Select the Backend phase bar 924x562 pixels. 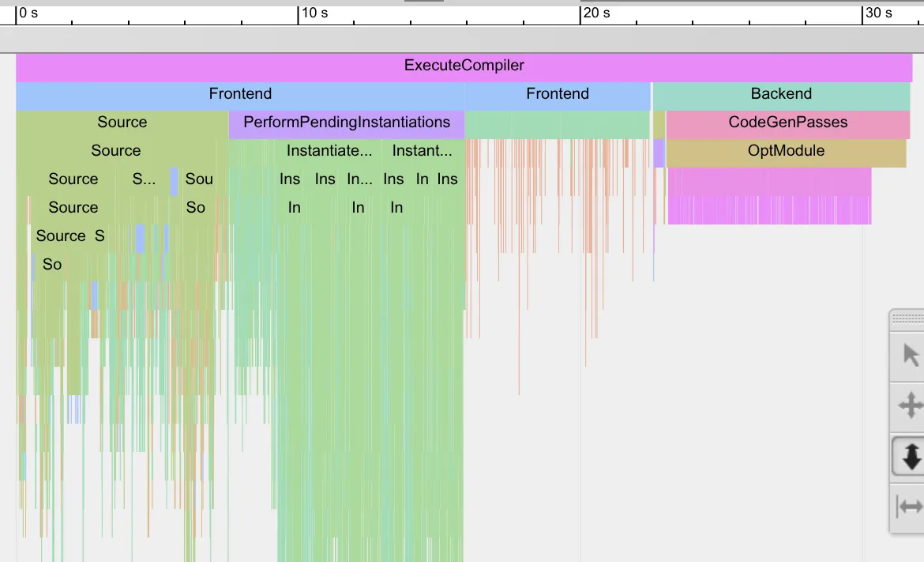coord(781,93)
